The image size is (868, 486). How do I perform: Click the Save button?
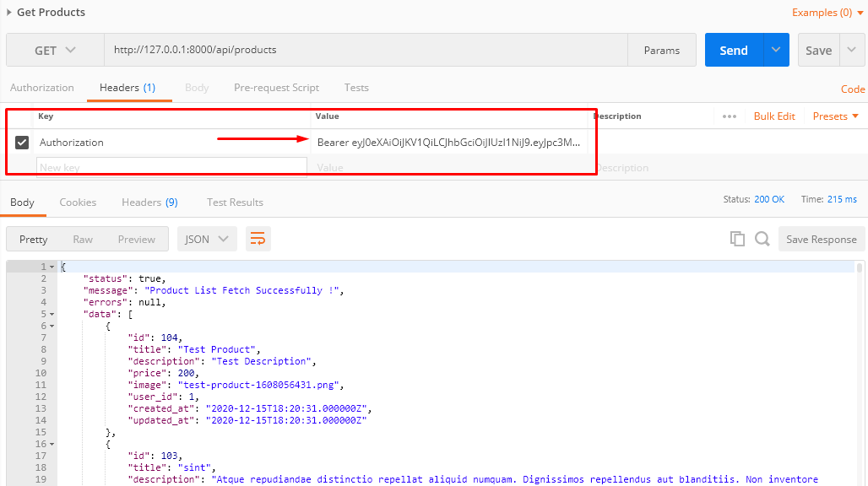point(818,50)
